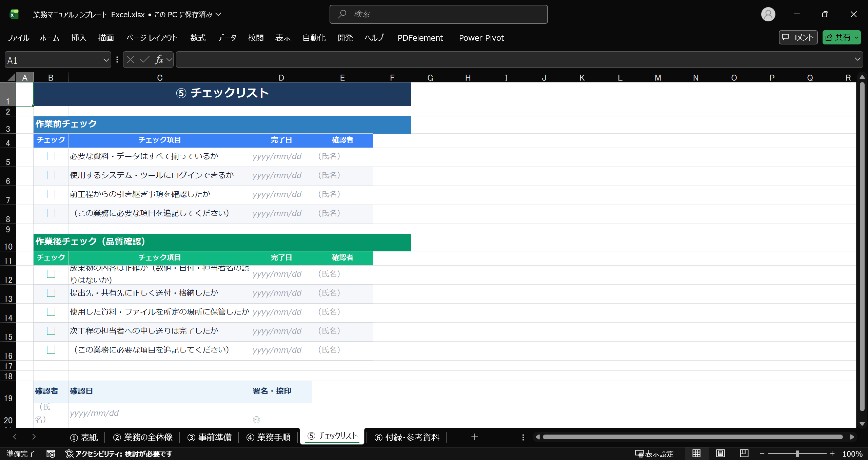Switch to Page Layout view icon
The image size is (868, 460).
(720, 453)
